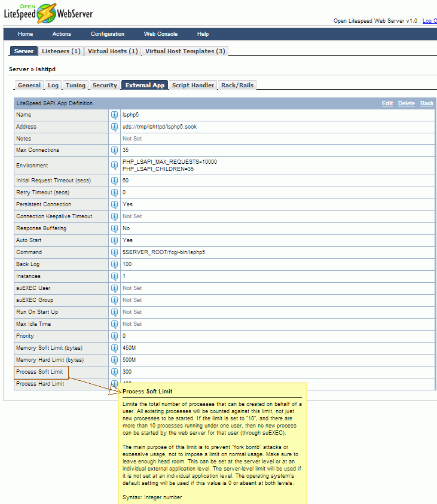
Task: Click the Back link
Action: pos(427,103)
